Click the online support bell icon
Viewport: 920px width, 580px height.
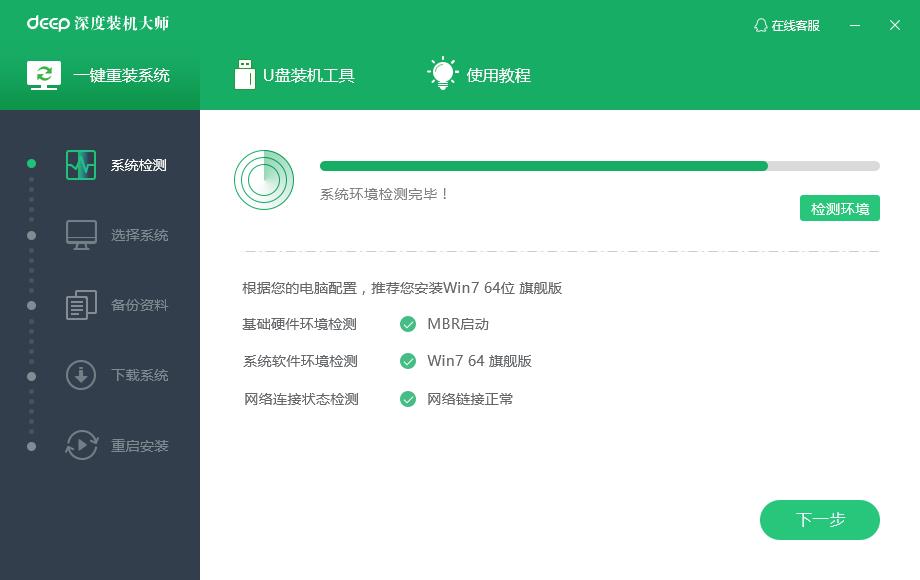click(761, 25)
